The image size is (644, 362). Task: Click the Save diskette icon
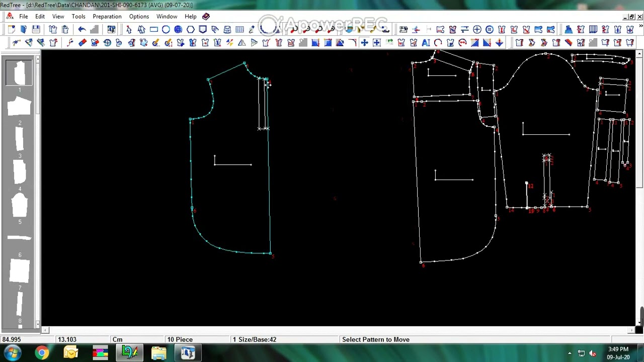[36, 30]
